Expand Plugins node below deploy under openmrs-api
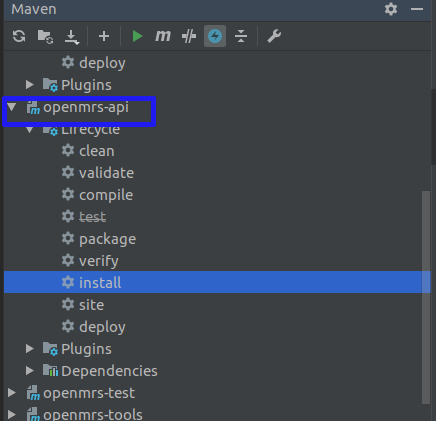Viewport: 436px width, 421px height. coord(30,349)
